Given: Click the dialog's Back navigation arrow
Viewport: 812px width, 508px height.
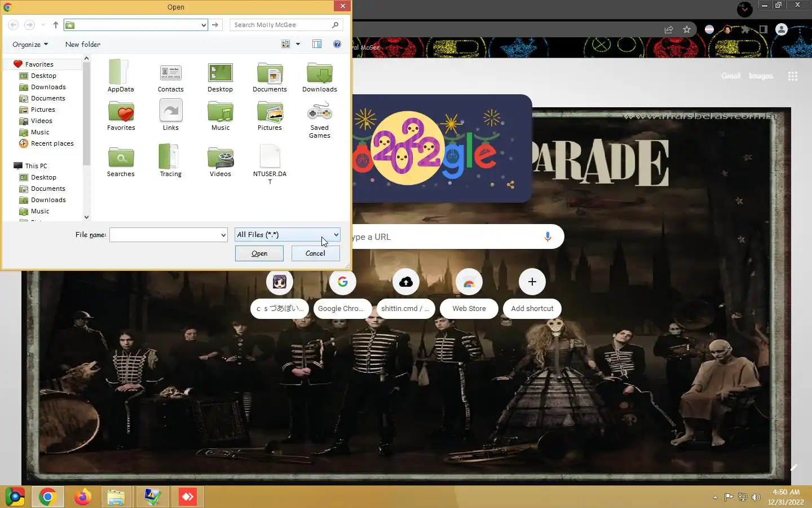Looking at the screenshot, I should pos(14,25).
